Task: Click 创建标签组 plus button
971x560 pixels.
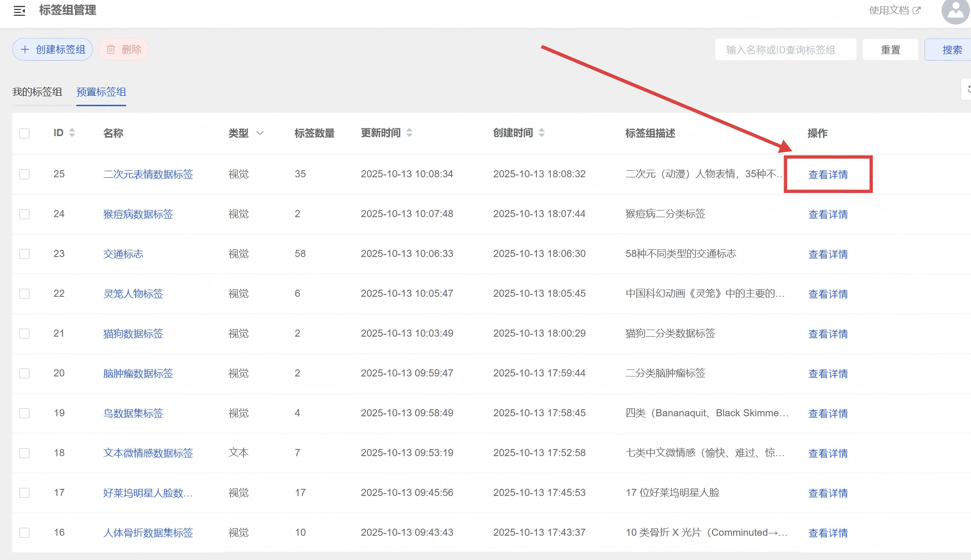Action: tap(53, 49)
